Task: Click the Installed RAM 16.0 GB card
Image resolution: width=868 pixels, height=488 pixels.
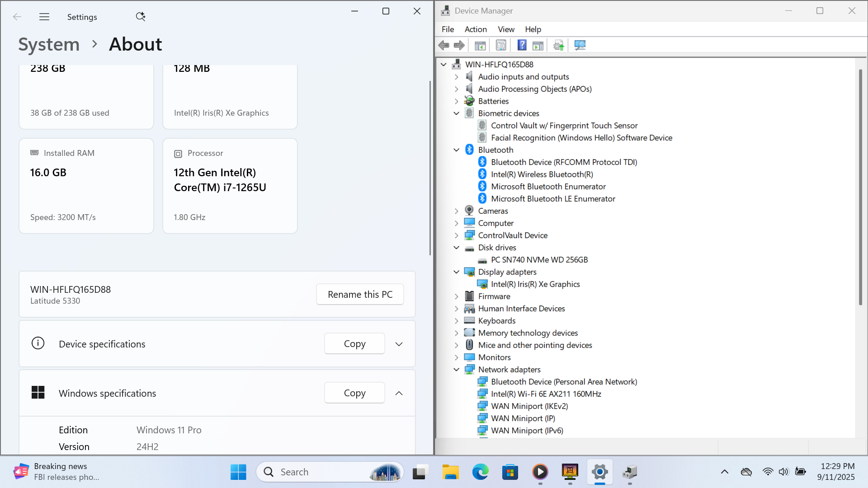Action: pyautogui.click(x=86, y=186)
